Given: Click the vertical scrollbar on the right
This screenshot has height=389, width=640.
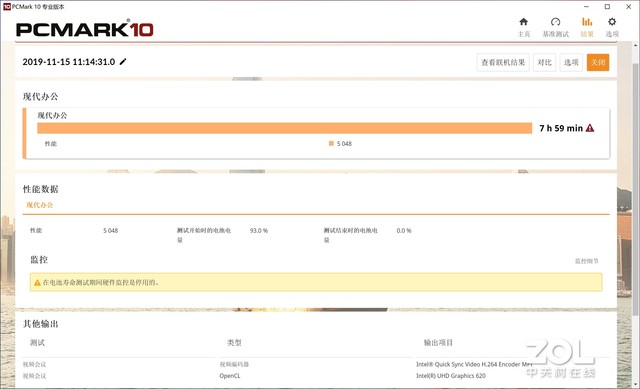Looking at the screenshot, I should pyautogui.click(x=636, y=188).
